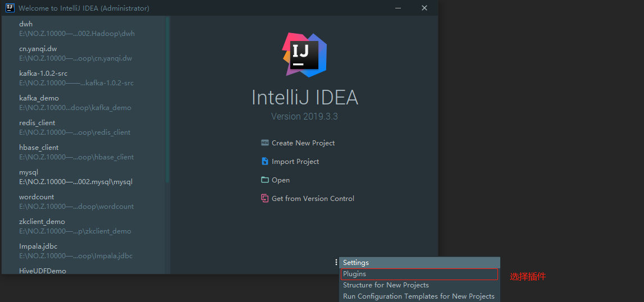Image resolution: width=644 pixels, height=302 pixels.
Task: Click path text ending in oop\Impala.jdbc
Action: point(76,255)
